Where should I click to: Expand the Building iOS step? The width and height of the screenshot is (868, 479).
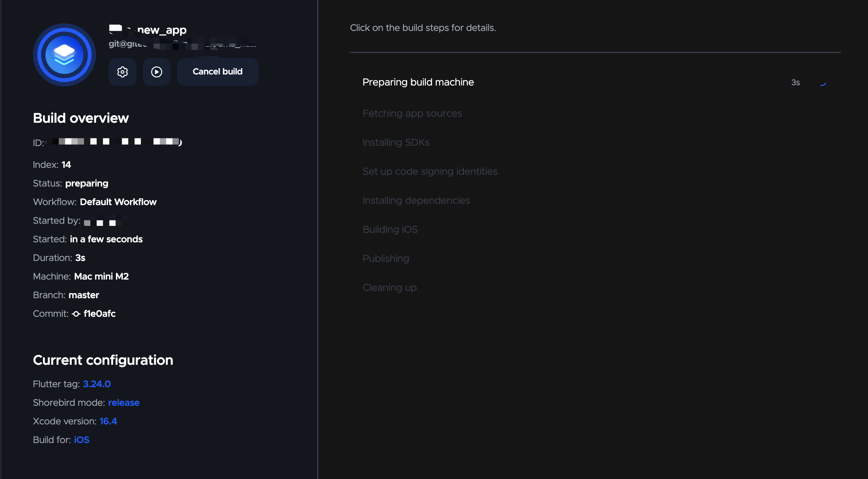390,230
